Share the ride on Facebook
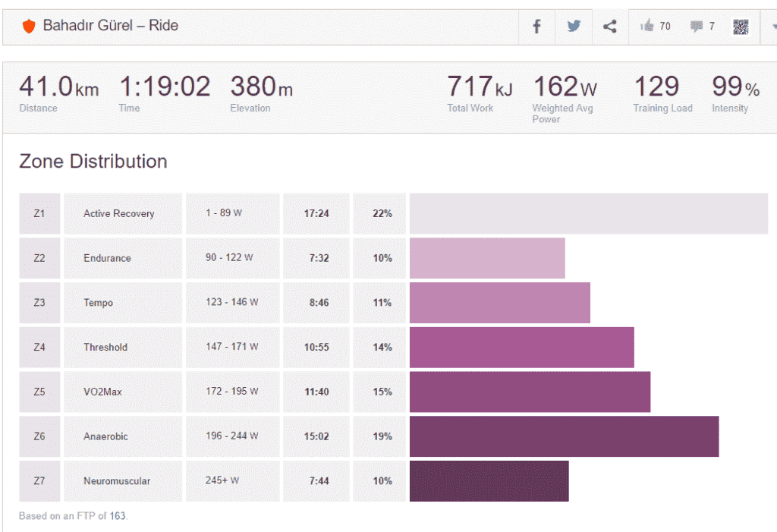The height and width of the screenshot is (532, 777). [x=536, y=27]
